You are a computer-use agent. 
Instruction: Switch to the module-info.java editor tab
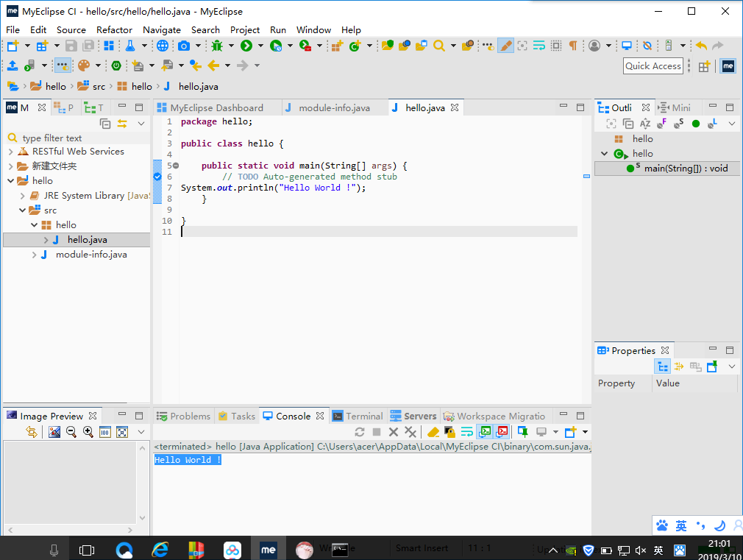click(x=334, y=107)
